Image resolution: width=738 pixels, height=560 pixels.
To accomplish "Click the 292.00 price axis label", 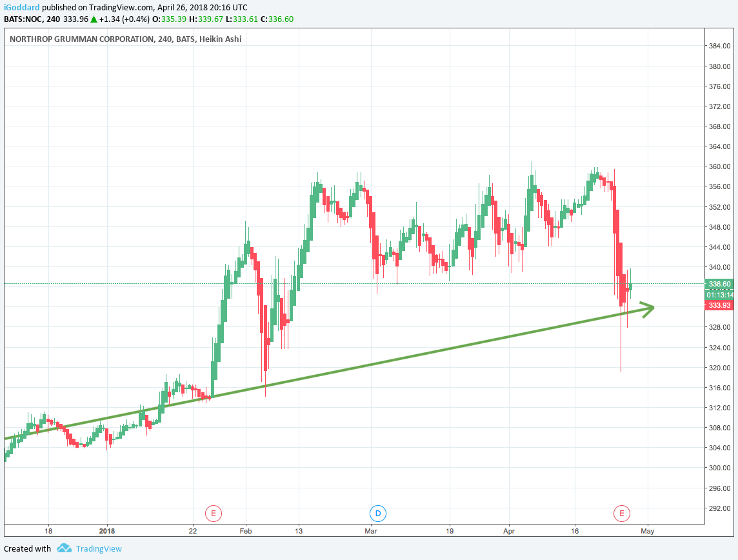I will coord(720,508).
